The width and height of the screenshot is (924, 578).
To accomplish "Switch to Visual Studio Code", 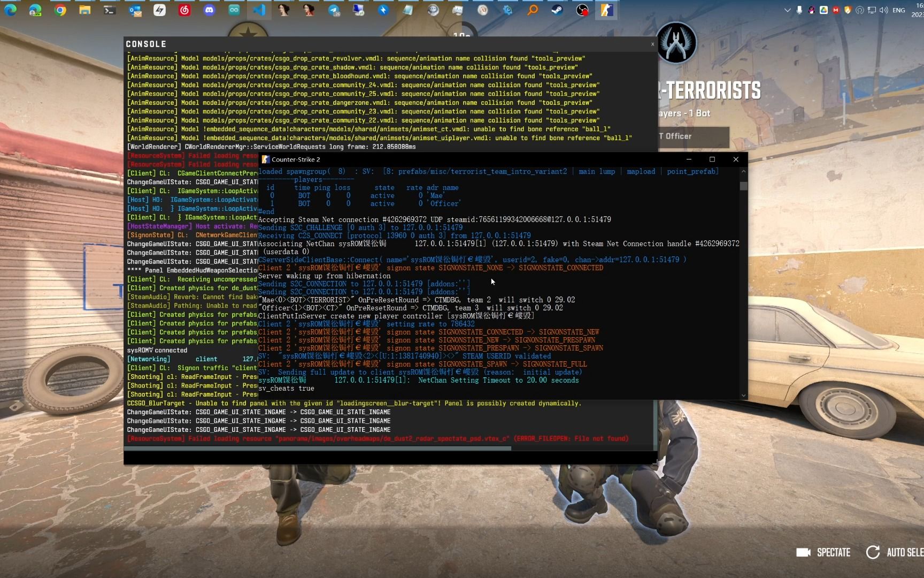I will [259, 10].
